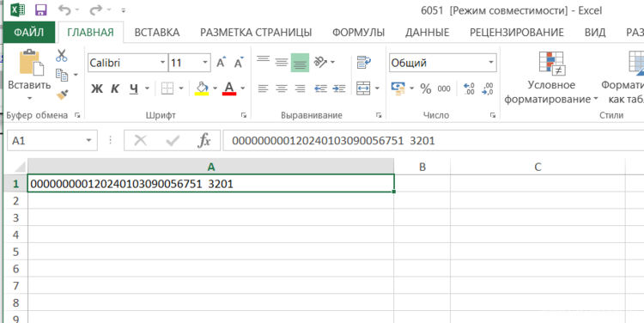Click the text Orientation icon
Viewport: 644px width, 323px height.
point(320,63)
